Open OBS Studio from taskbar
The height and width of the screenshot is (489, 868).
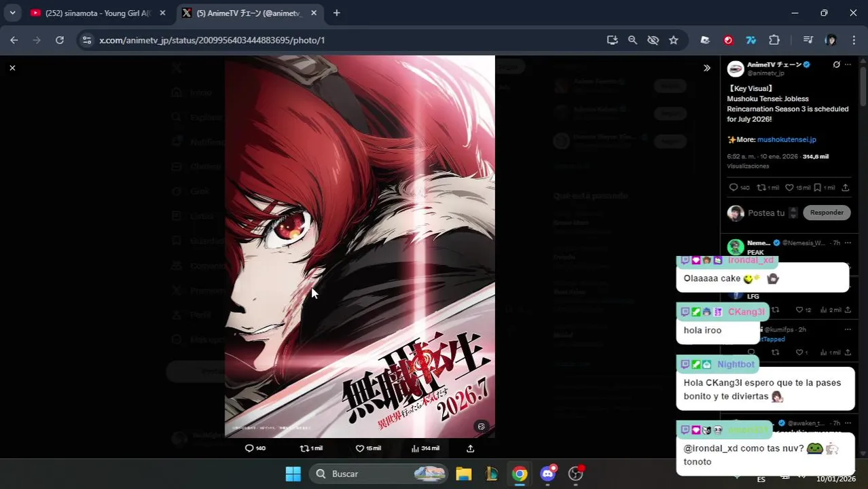(x=575, y=474)
